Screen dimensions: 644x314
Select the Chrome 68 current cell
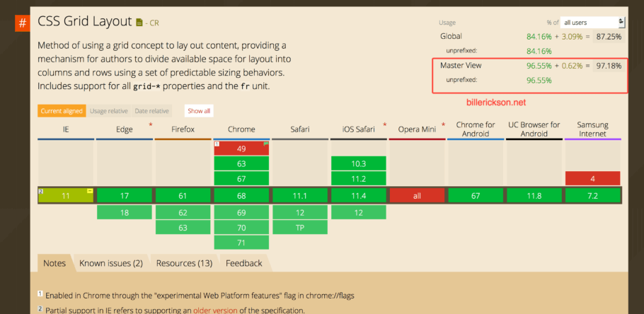coord(241,196)
